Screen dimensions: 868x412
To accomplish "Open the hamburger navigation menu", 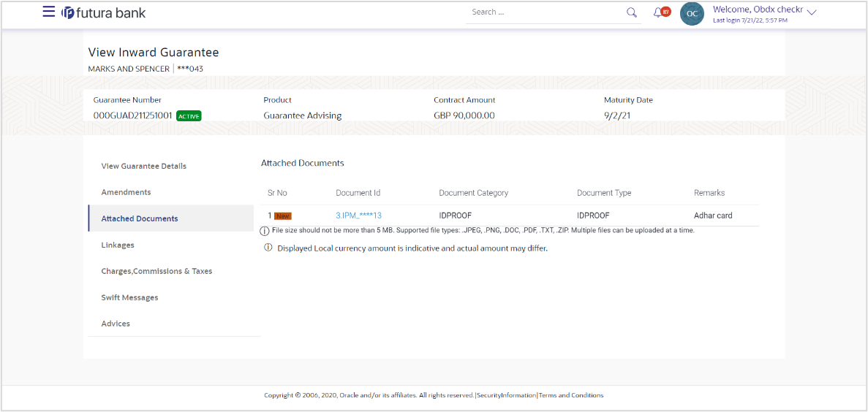I will coord(49,12).
